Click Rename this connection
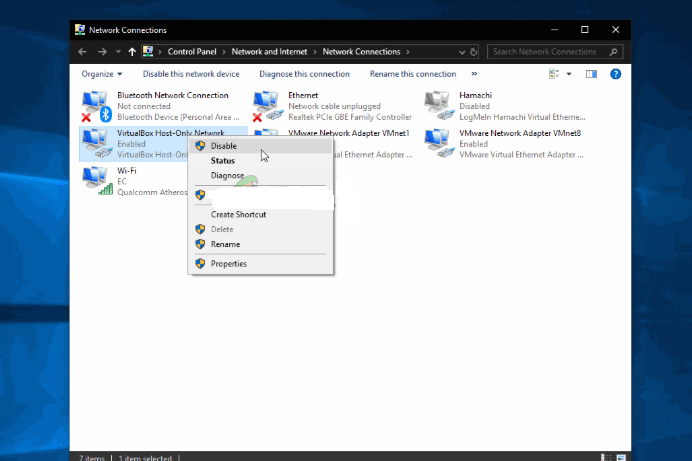The image size is (692, 461). point(413,74)
